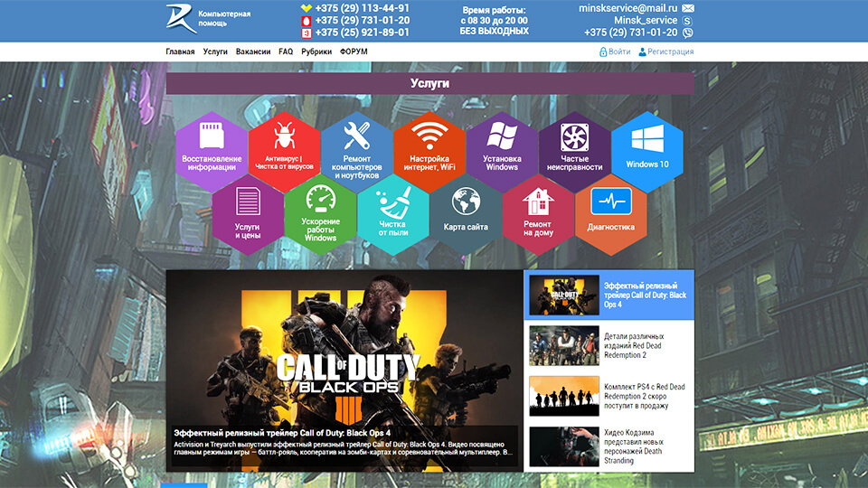Click the lock icon next to Войти

[x=603, y=52]
